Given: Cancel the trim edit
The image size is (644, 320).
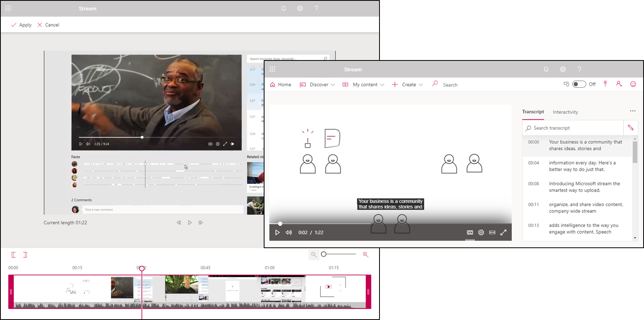Looking at the screenshot, I should (48, 25).
